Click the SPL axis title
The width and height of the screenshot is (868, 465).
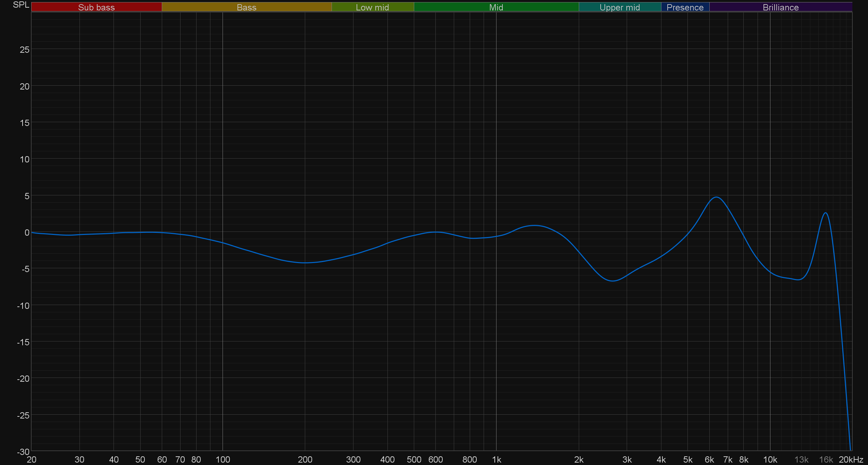coord(21,5)
